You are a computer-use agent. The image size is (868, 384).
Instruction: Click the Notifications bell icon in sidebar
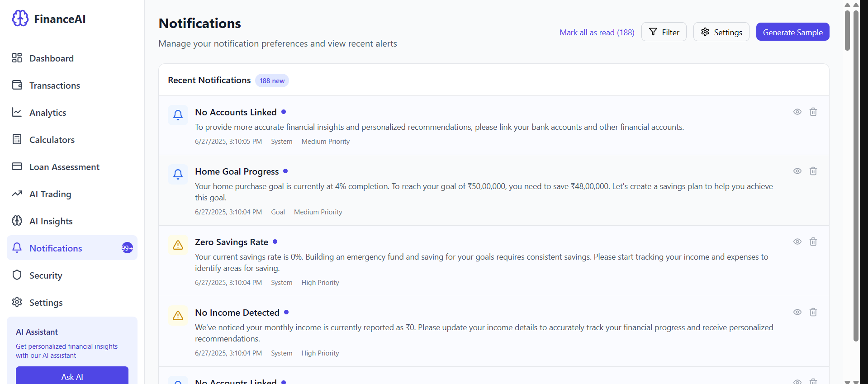(x=17, y=248)
